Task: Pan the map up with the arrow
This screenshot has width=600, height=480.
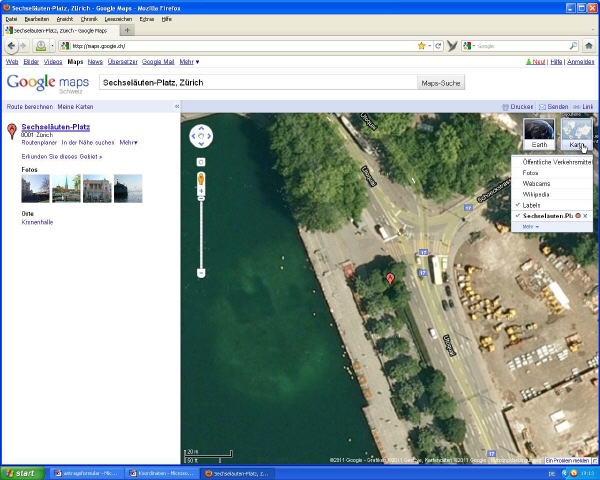Action: [x=201, y=129]
